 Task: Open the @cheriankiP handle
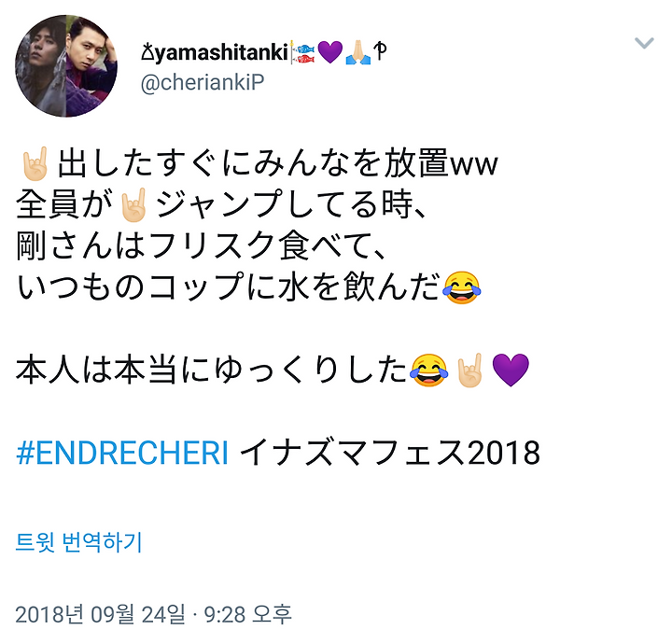point(203,82)
